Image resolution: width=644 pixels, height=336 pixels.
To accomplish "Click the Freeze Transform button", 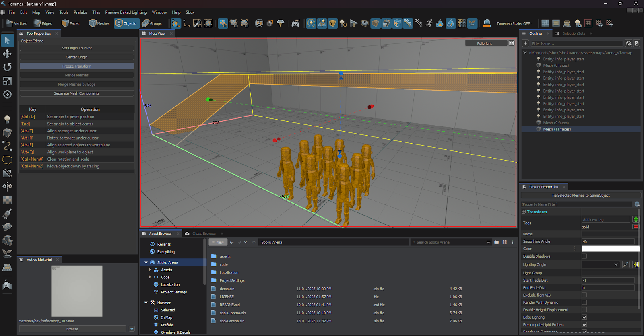I will tap(76, 66).
